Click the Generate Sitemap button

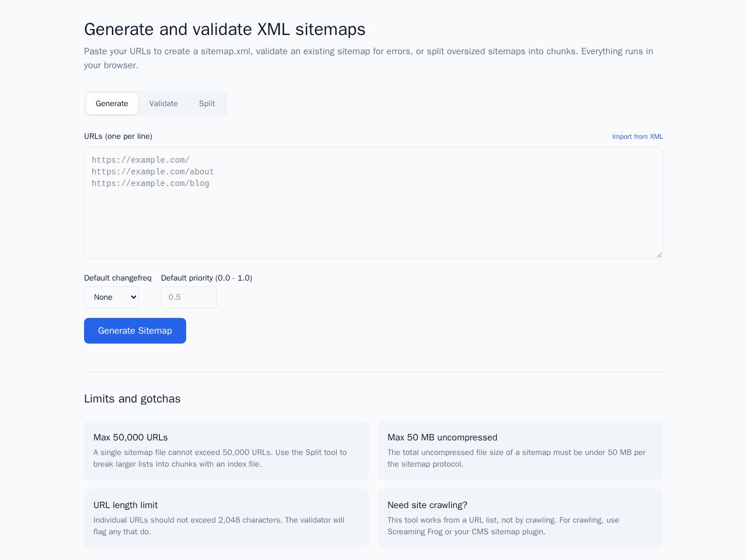pos(135,331)
